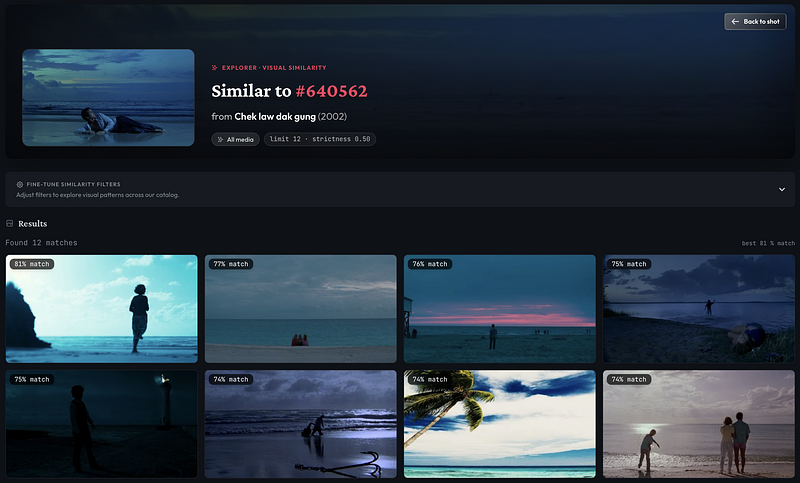Open the 81% match woman on beach thumbnail
This screenshot has width=800, height=483.
[x=102, y=309]
